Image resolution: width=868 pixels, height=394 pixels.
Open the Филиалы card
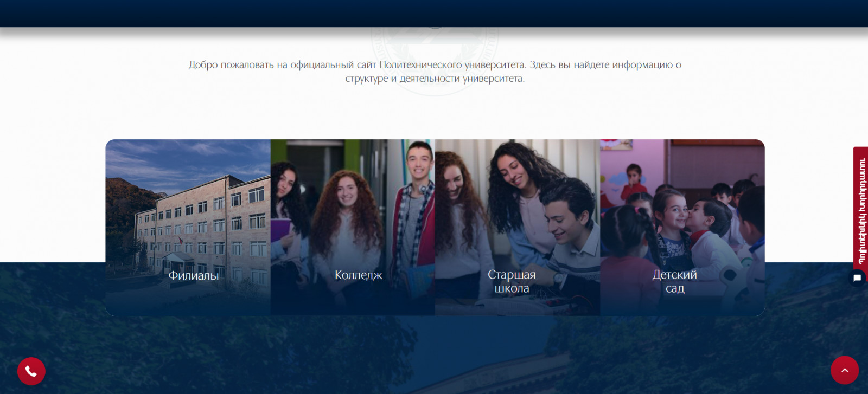pyautogui.click(x=188, y=228)
